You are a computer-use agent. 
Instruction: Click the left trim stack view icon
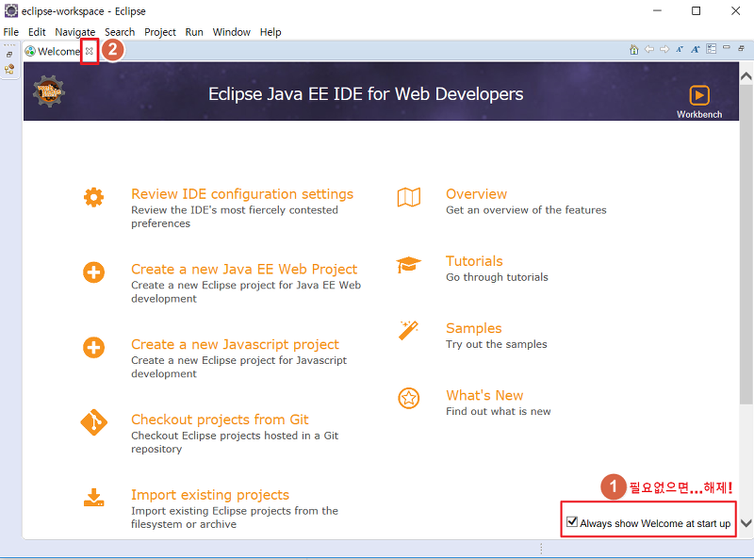point(9,69)
